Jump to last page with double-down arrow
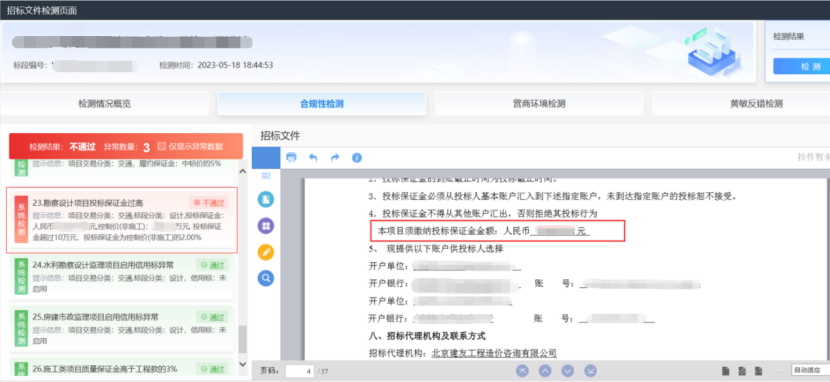This screenshot has width=830, height=382. point(591,371)
